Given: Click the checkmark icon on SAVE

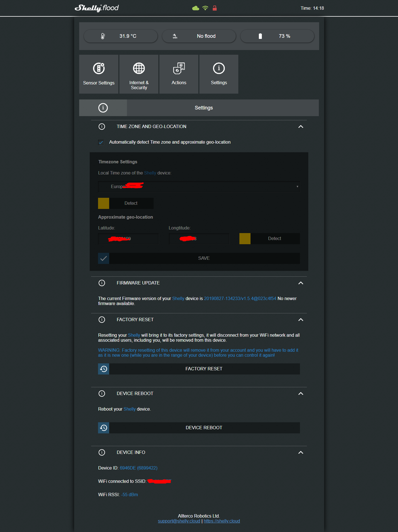Looking at the screenshot, I should coord(104,258).
